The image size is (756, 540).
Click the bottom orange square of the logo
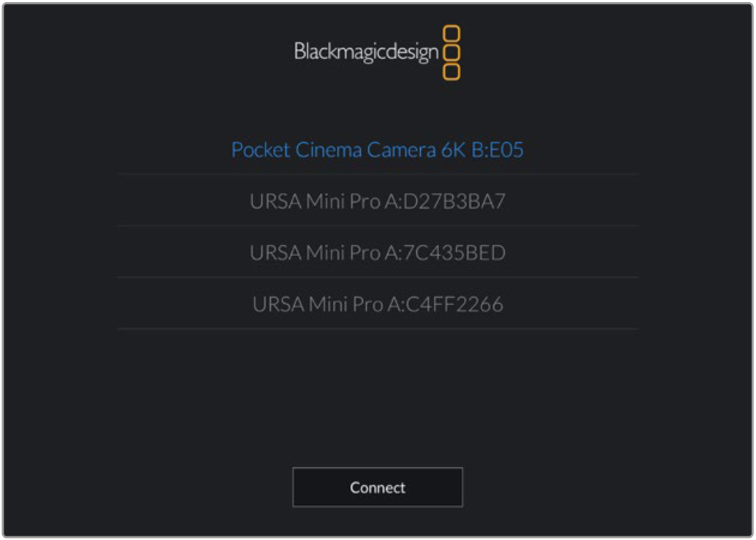[452, 72]
